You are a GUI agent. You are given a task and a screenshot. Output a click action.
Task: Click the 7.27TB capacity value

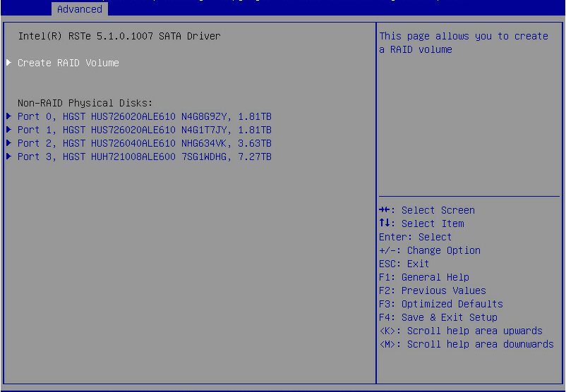[255, 157]
